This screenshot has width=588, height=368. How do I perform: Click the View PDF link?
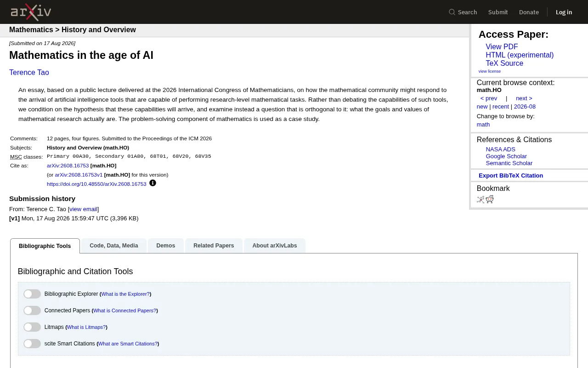click(x=502, y=47)
